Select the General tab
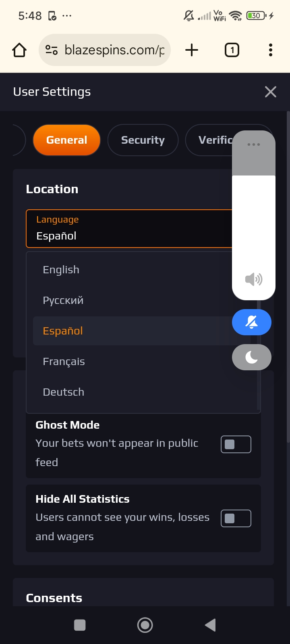This screenshot has height=644, width=290. point(66,140)
